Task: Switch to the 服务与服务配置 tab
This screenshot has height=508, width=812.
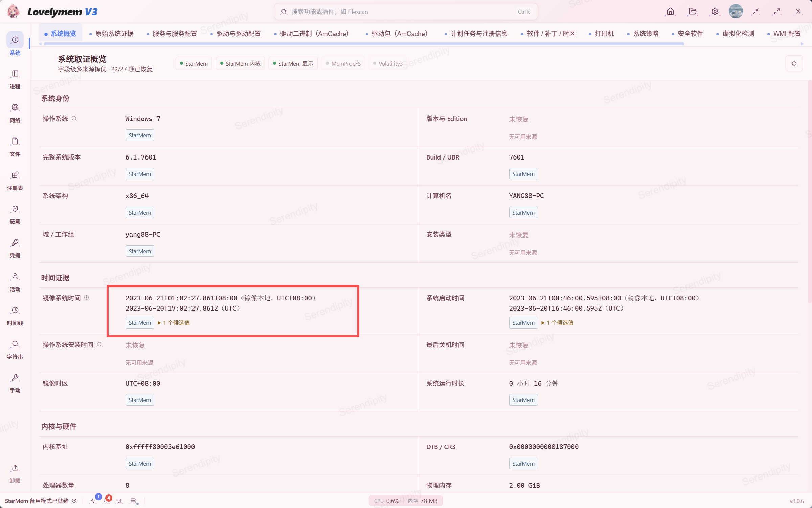Action: (x=172, y=34)
